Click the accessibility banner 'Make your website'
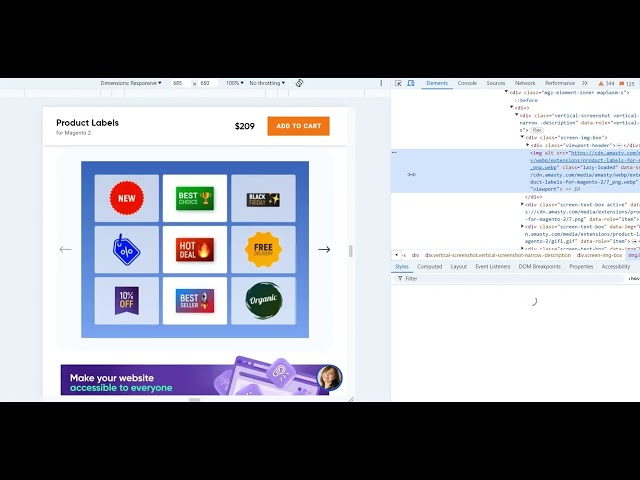The image size is (640, 480). [x=195, y=380]
